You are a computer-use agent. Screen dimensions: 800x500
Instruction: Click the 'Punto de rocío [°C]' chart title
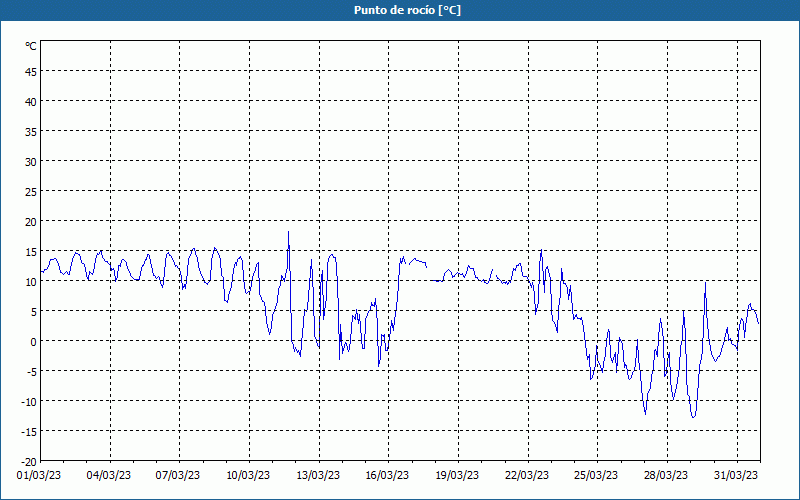click(407, 10)
